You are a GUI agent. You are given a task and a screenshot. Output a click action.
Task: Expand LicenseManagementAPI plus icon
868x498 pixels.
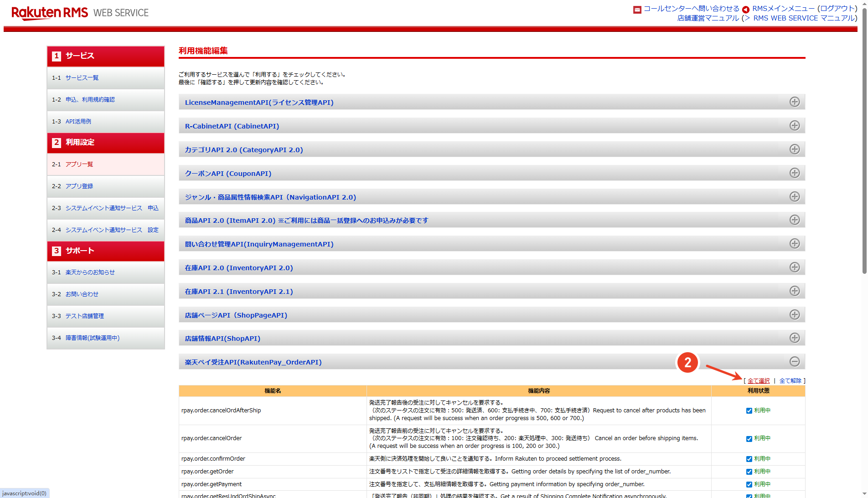(795, 102)
